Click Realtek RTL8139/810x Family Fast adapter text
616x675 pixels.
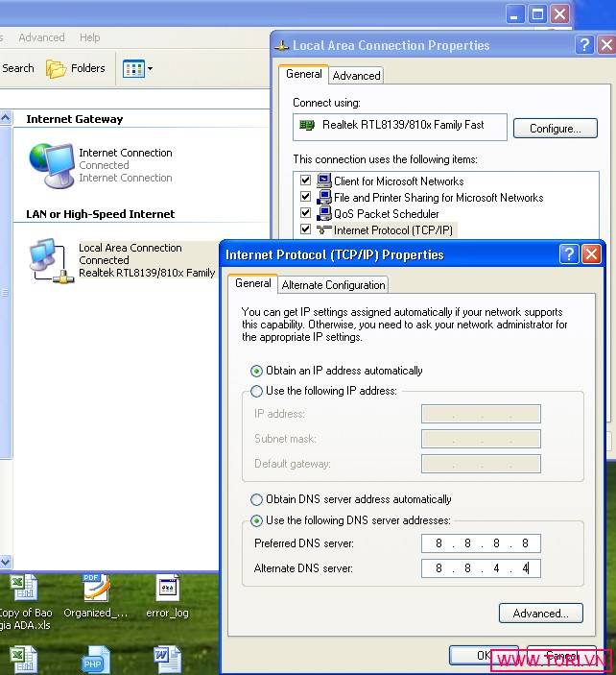pyautogui.click(x=403, y=125)
